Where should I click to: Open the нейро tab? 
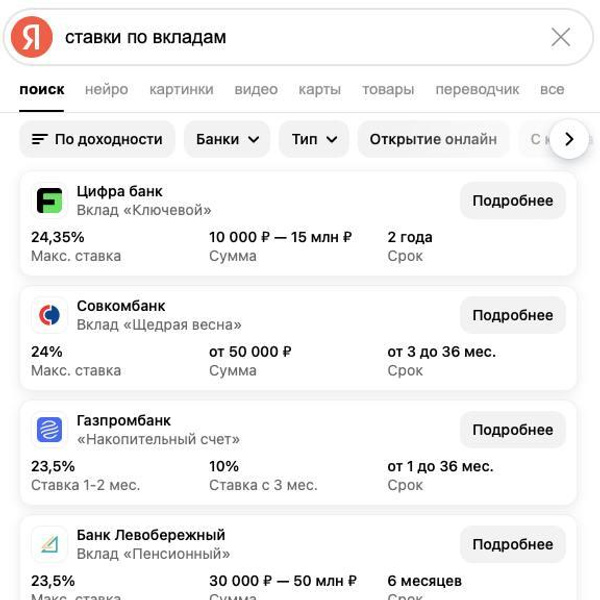point(106,89)
